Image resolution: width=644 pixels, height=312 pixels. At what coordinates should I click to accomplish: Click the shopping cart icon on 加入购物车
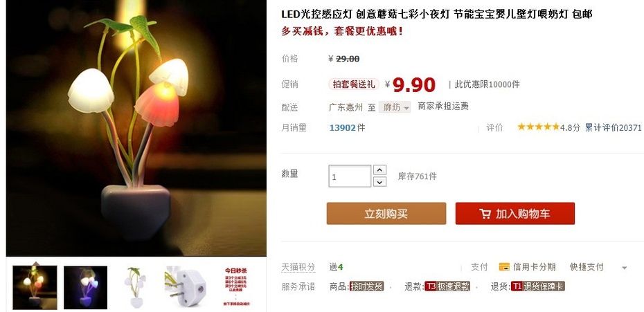(485, 214)
